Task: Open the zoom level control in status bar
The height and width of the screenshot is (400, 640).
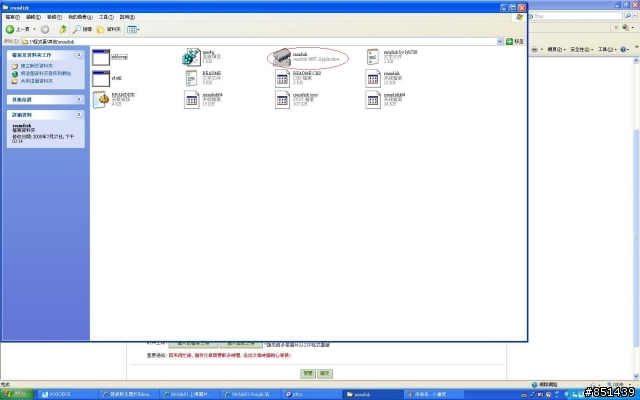Action: click(x=620, y=384)
